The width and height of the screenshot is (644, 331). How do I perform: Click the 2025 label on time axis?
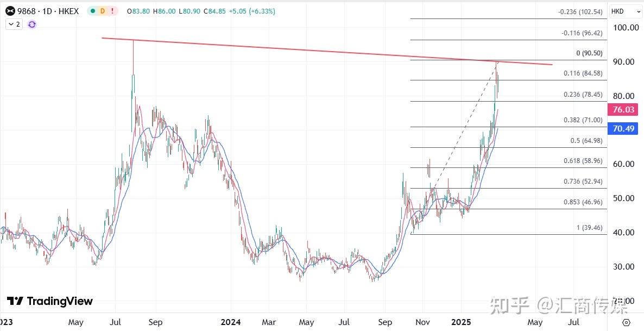(x=461, y=322)
